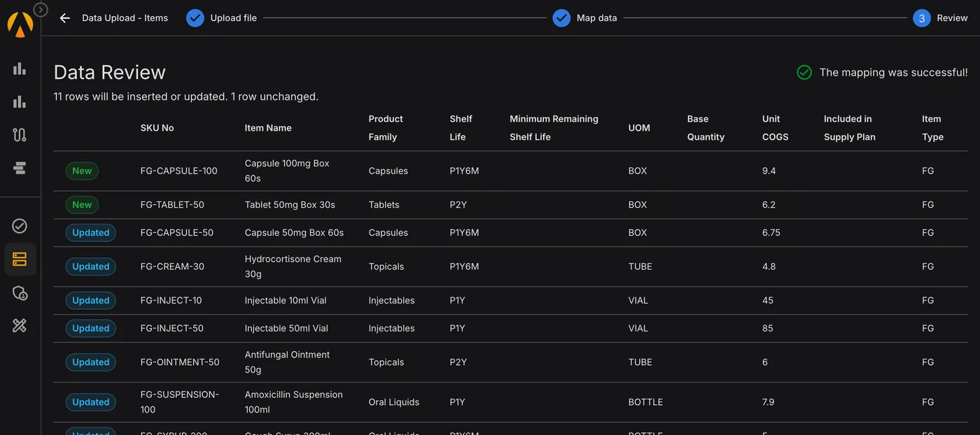Click the Unit COGS column header
The height and width of the screenshot is (435, 980).
click(776, 128)
